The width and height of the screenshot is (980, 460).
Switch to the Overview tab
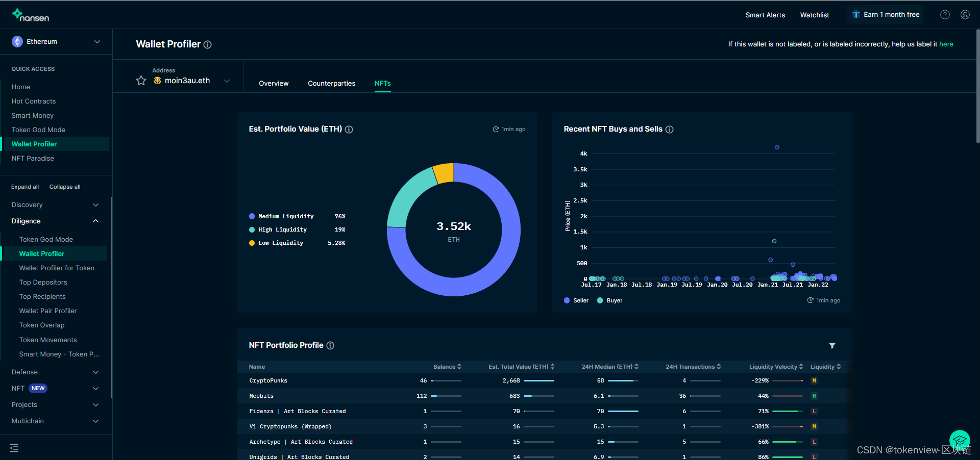point(274,84)
